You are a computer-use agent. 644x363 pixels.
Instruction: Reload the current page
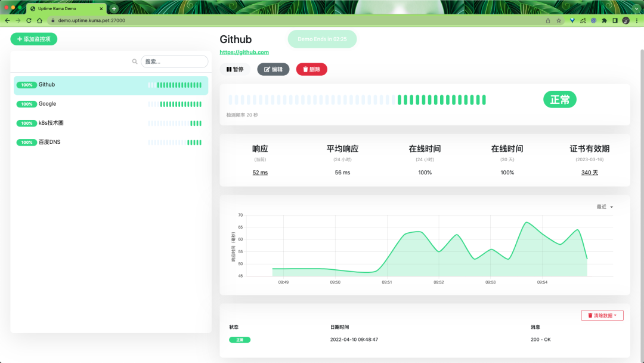(29, 20)
